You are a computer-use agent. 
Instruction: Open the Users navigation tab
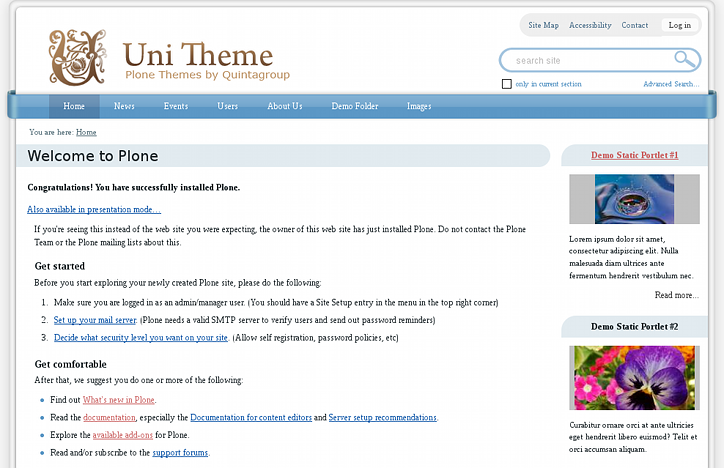click(x=228, y=106)
